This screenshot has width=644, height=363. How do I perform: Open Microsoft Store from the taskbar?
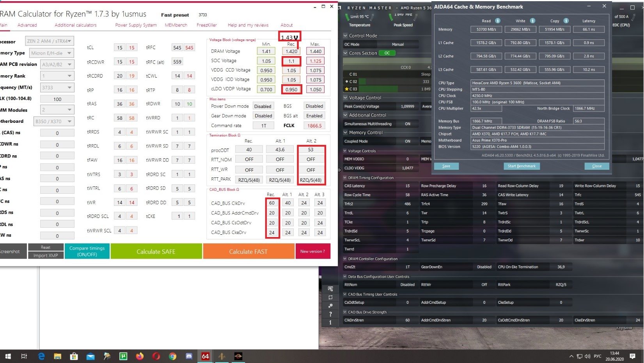[74, 356]
